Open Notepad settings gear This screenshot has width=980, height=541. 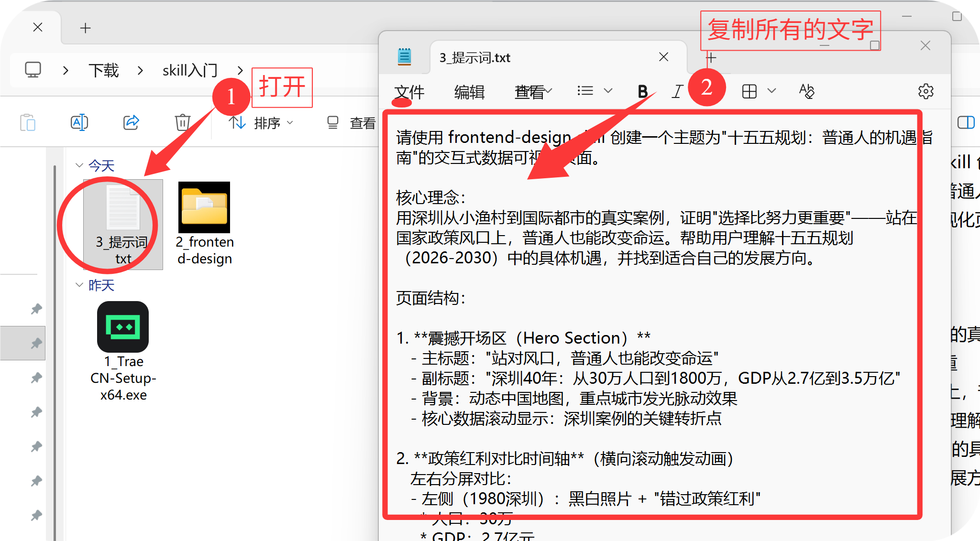point(925,91)
